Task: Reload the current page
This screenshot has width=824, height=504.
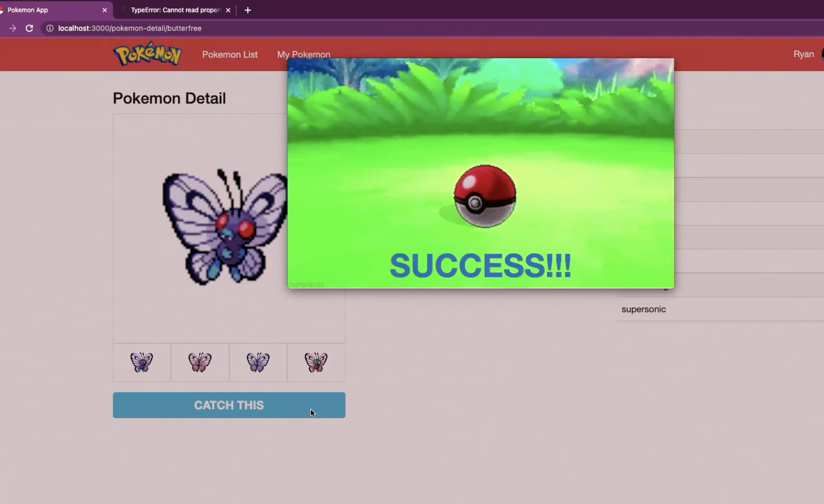Action: click(x=29, y=28)
